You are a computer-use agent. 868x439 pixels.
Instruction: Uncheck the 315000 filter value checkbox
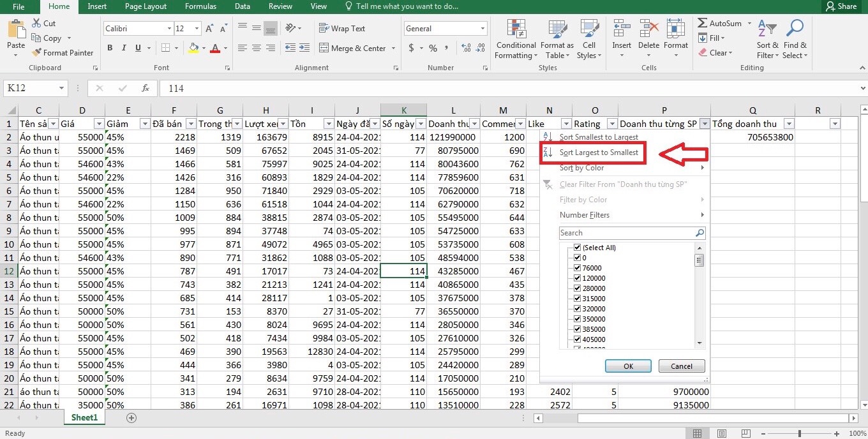click(x=578, y=299)
